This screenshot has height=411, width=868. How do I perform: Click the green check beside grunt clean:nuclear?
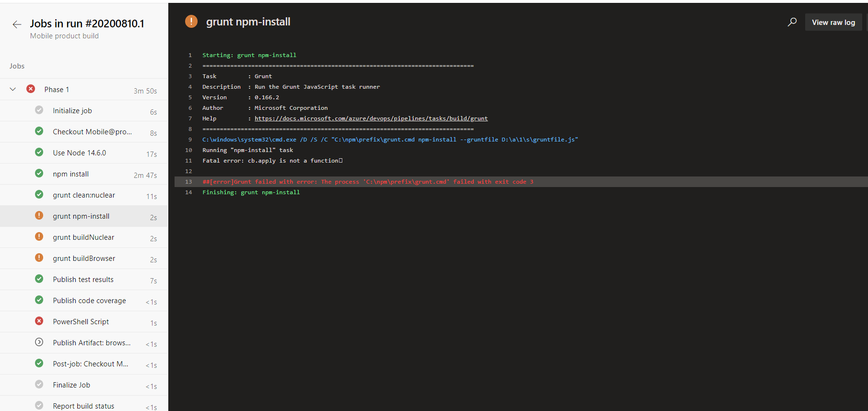tap(39, 194)
